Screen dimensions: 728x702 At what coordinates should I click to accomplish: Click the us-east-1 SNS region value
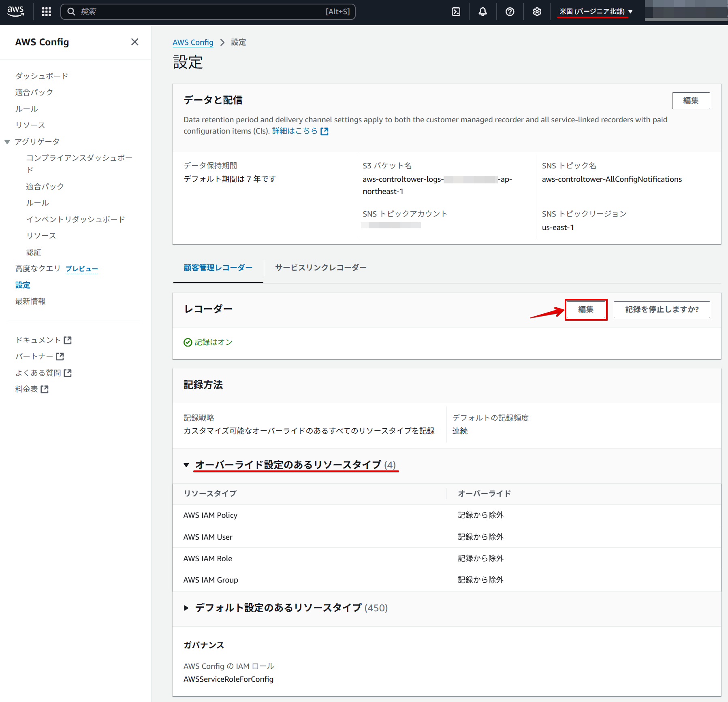pos(558,228)
